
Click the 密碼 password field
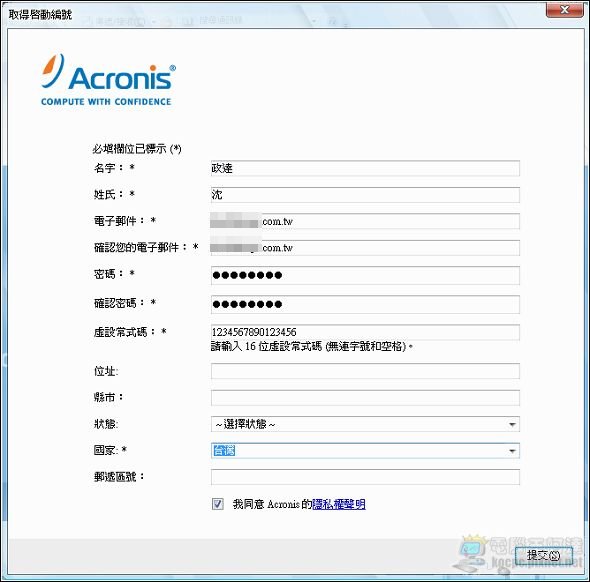pyautogui.click(x=365, y=275)
